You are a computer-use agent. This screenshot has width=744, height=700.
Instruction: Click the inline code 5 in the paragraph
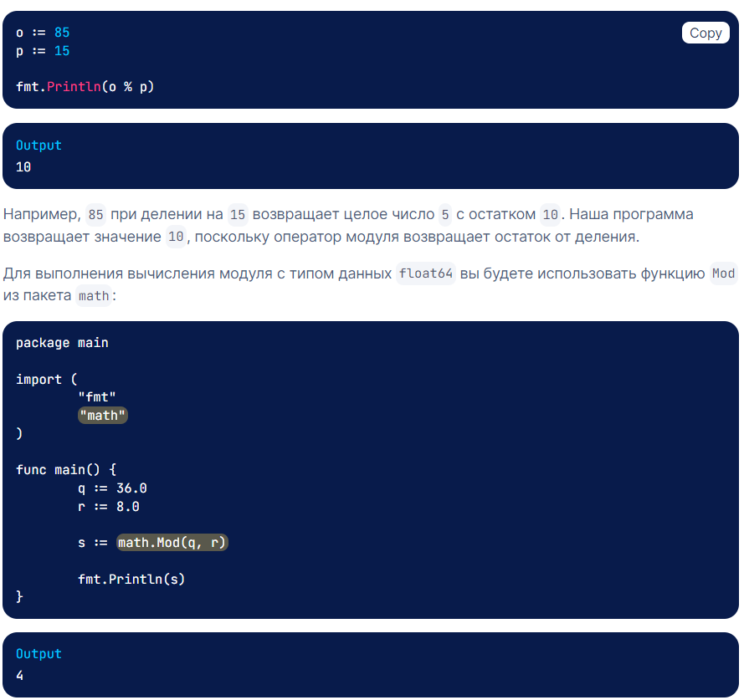tap(444, 215)
